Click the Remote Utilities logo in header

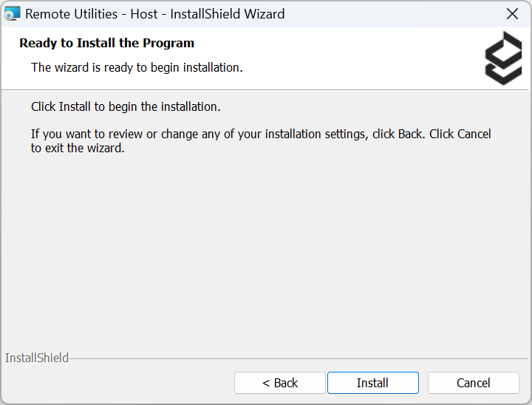503,58
